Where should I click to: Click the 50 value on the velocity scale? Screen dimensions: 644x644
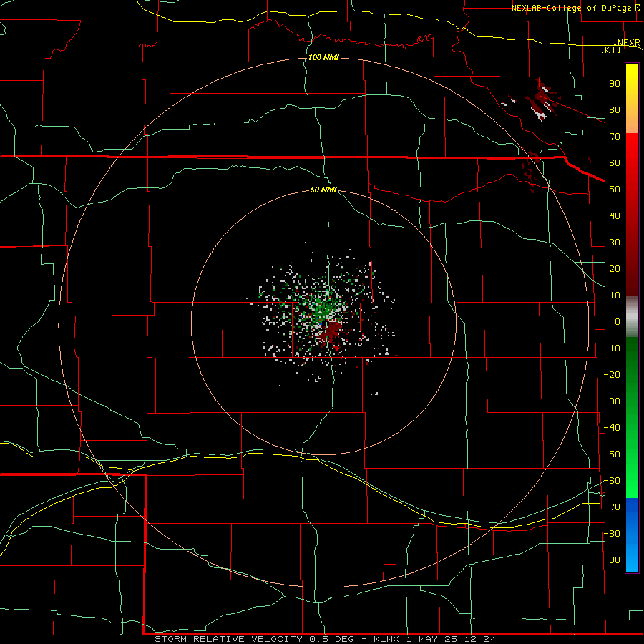click(x=615, y=190)
